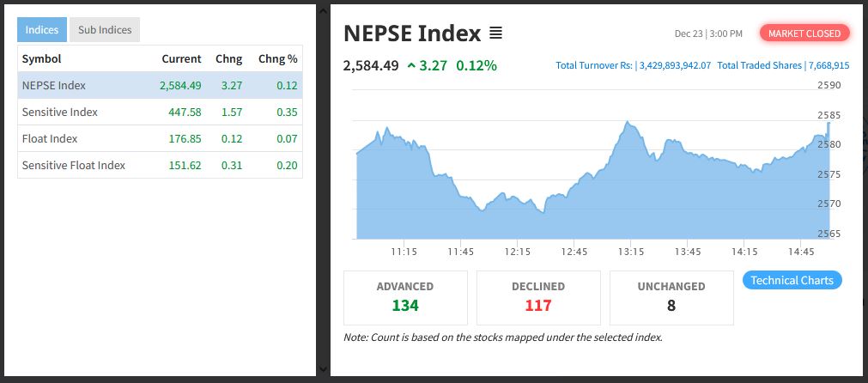The image size is (868, 383).
Task: Click the Unchanged 8 count card
Action: [x=671, y=297]
